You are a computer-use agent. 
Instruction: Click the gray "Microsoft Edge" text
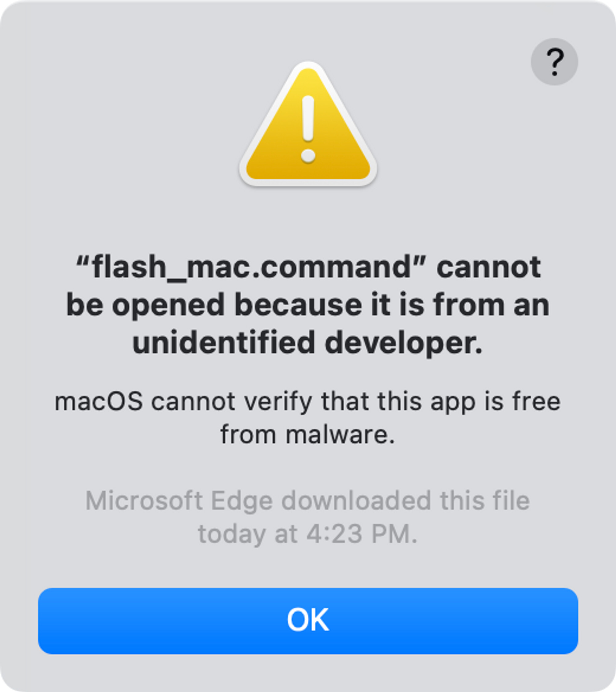[x=179, y=501]
